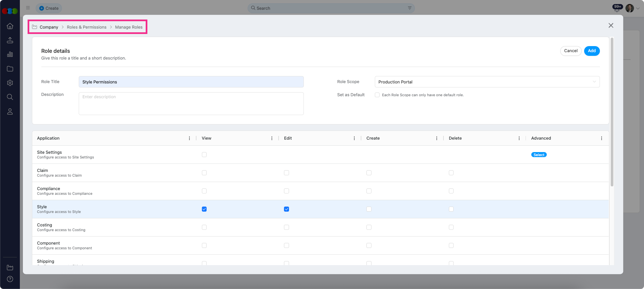644x289 pixels.
Task: Open the bar chart analytics icon
Action: click(x=10, y=55)
